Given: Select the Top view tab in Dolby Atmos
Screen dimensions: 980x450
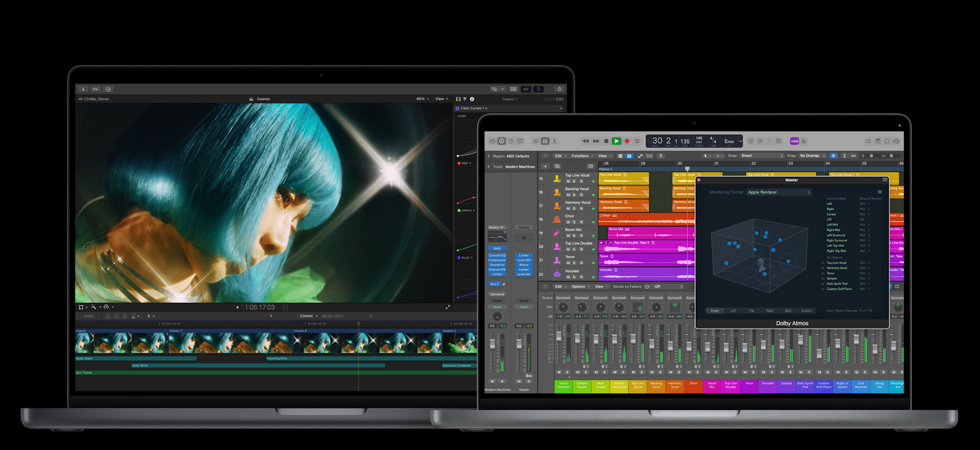Looking at the screenshot, I should [x=752, y=310].
